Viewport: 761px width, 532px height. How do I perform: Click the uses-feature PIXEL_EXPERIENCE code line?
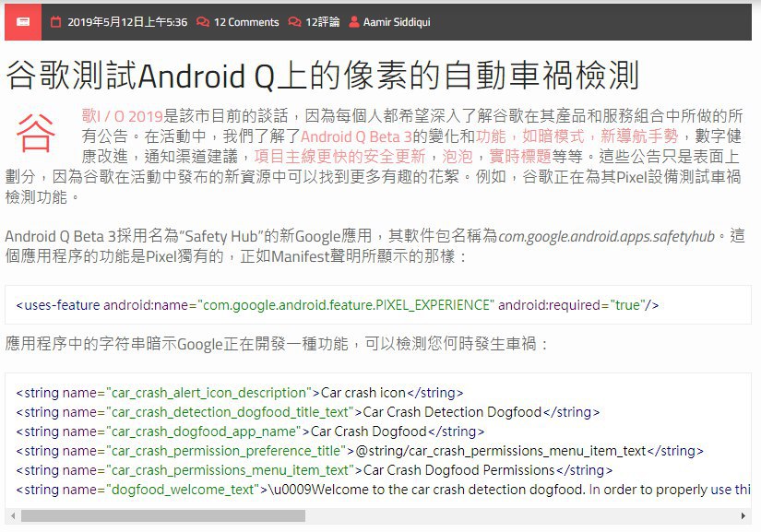[x=338, y=305]
